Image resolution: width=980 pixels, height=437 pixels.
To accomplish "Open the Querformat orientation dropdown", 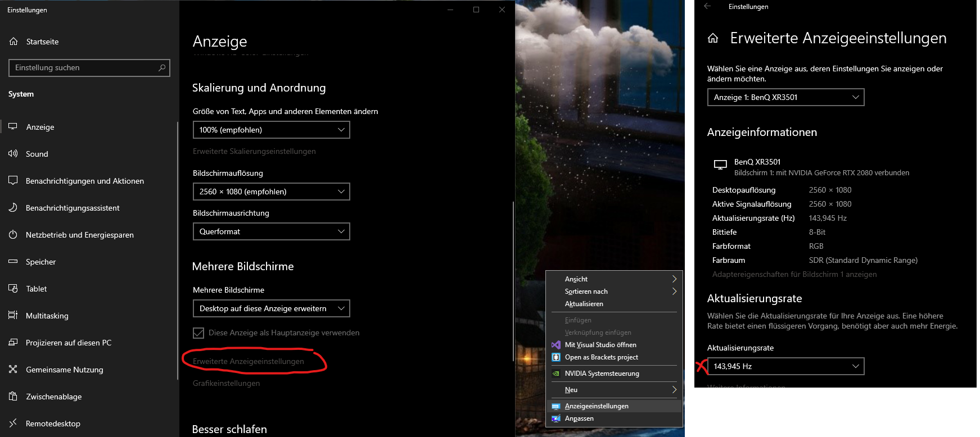I will (x=271, y=231).
